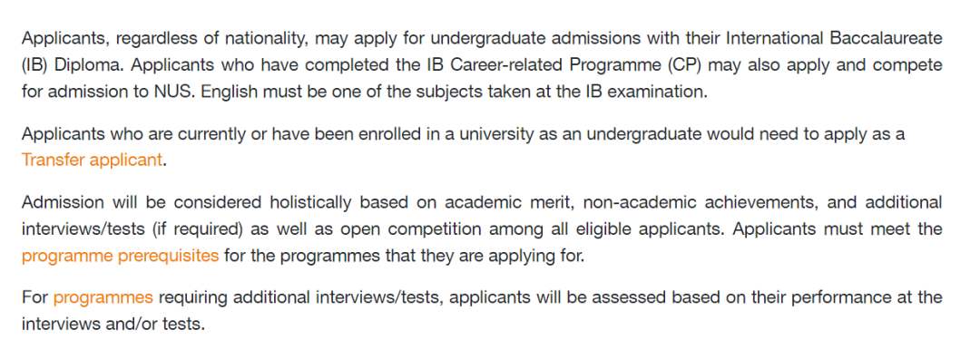Click the text (if required)
This screenshot has height=340, width=980.
point(196,228)
